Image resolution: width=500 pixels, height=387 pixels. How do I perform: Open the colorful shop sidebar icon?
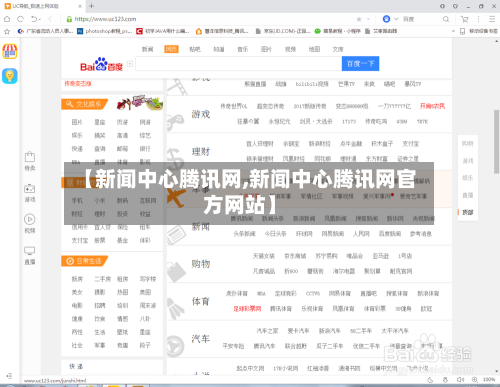pos(10,51)
